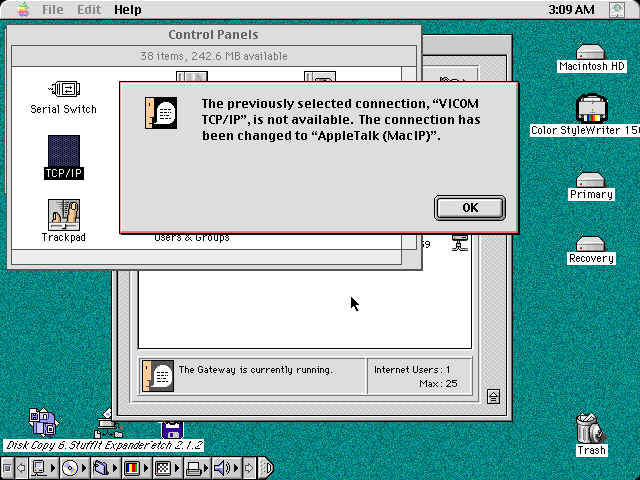The image size is (640, 480).
Task: Open the AppleTalk Switch control strip module
Action: point(44,468)
